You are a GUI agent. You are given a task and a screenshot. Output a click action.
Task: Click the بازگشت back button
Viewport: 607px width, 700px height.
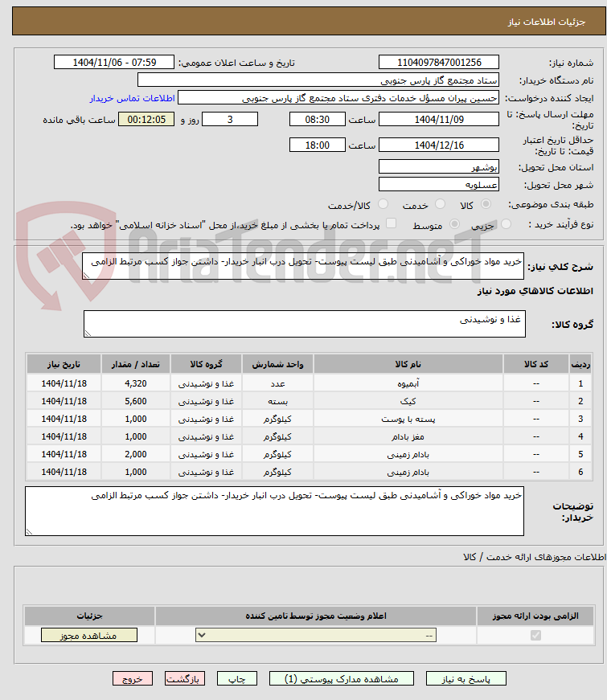click(x=184, y=678)
